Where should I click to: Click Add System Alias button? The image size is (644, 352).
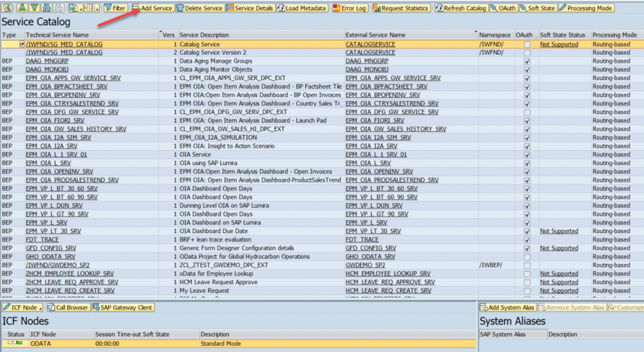point(508,307)
